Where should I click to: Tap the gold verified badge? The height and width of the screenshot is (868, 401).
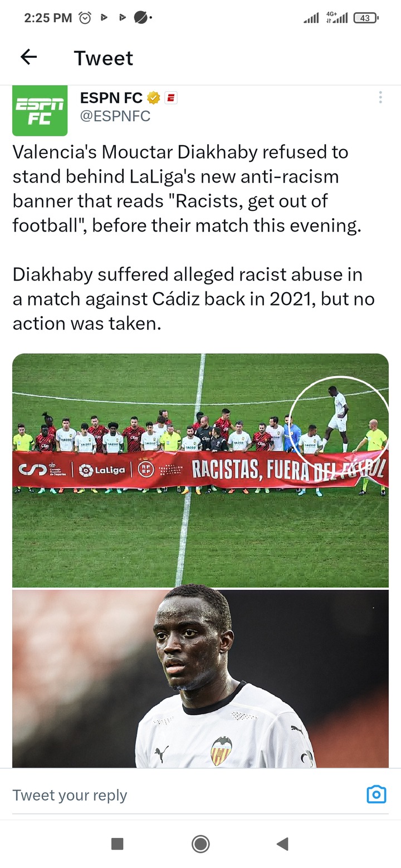pos(154,98)
